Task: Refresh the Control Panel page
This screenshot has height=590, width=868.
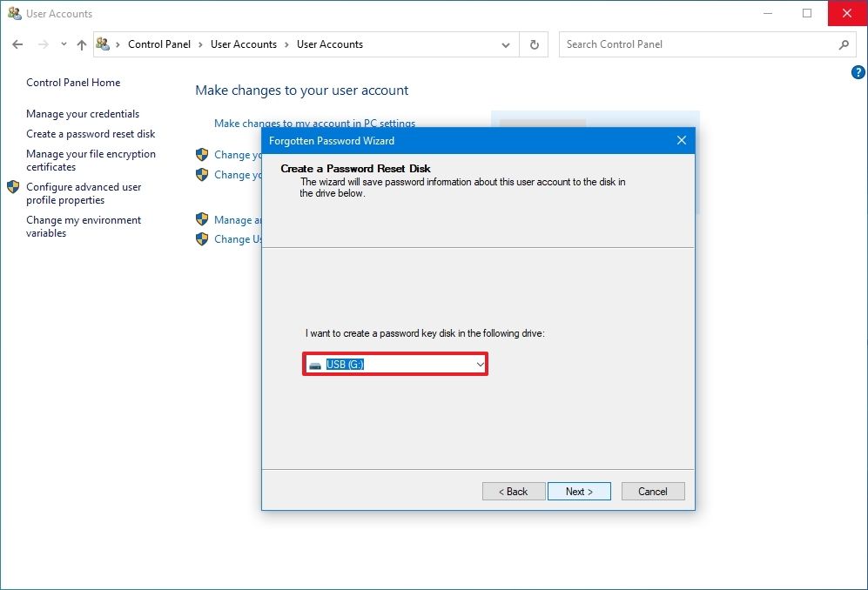Action: (x=534, y=44)
